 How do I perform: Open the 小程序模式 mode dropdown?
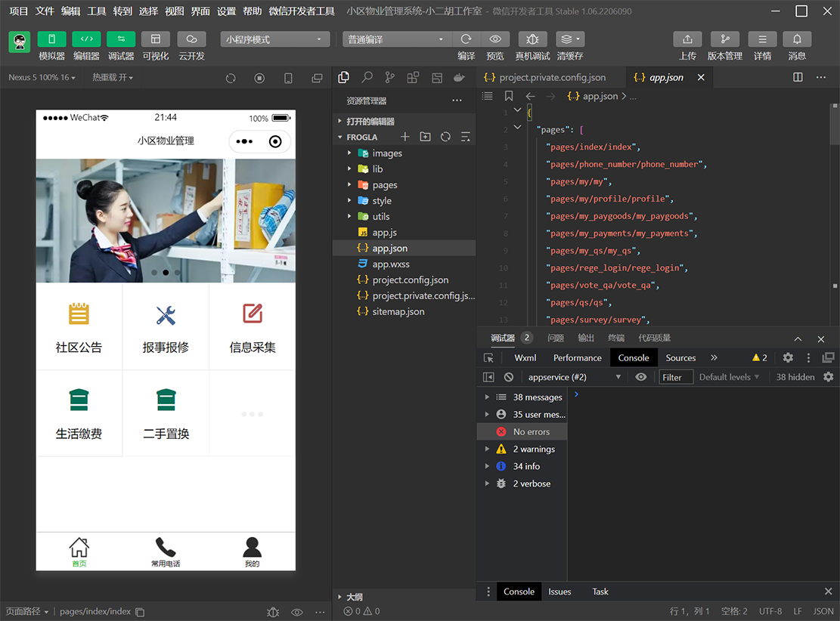click(x=274, y=39)
